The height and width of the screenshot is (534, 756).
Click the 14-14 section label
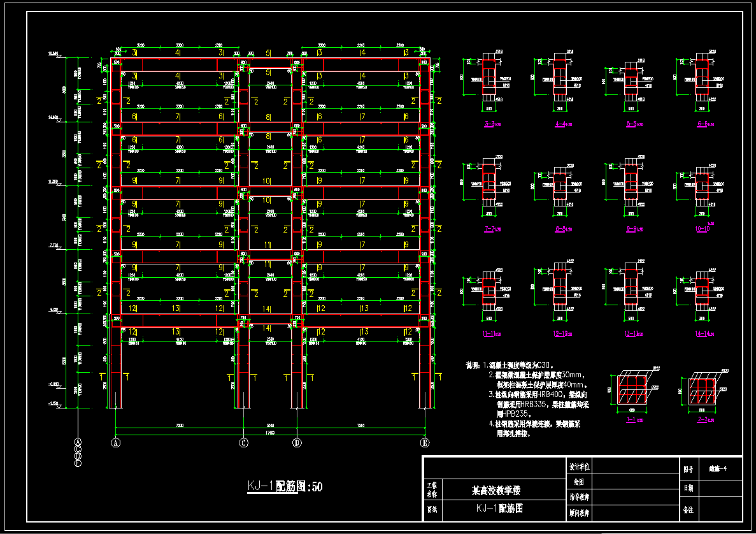coord(701,332)
